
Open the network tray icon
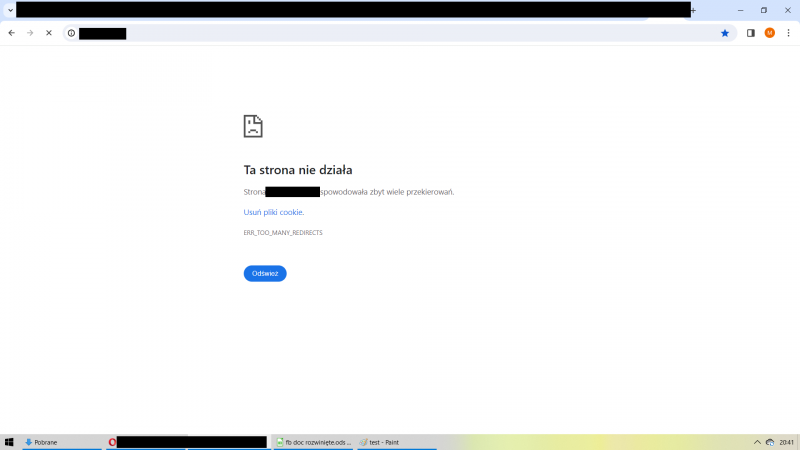770,442
